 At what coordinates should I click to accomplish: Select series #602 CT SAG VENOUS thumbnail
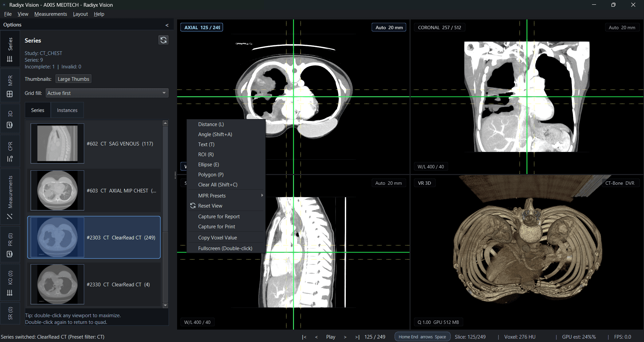[57, 144]
